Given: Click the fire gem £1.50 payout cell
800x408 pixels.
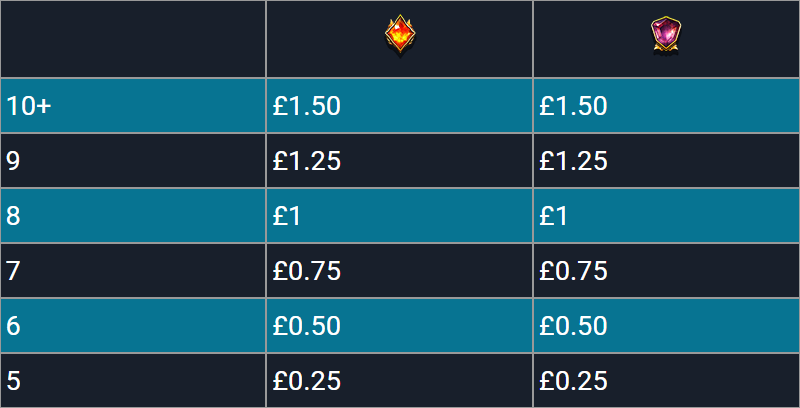Looking at the screenshot, I should pos(399,106).
